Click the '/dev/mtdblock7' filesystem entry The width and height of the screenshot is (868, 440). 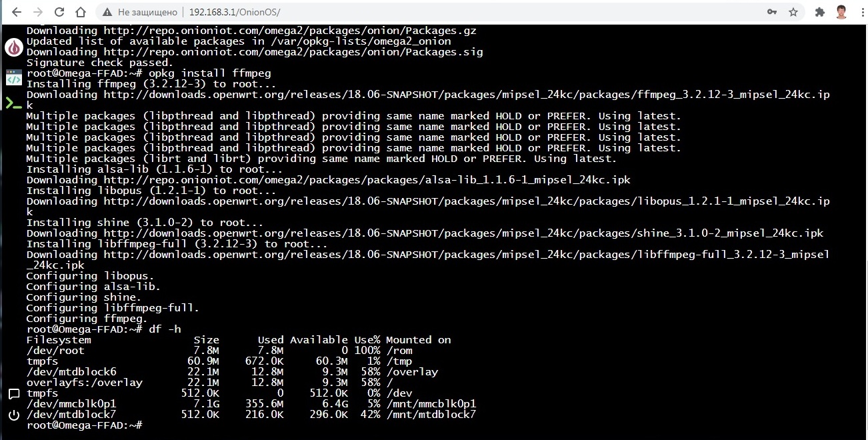pyautogui.click(x=72, y=415)
